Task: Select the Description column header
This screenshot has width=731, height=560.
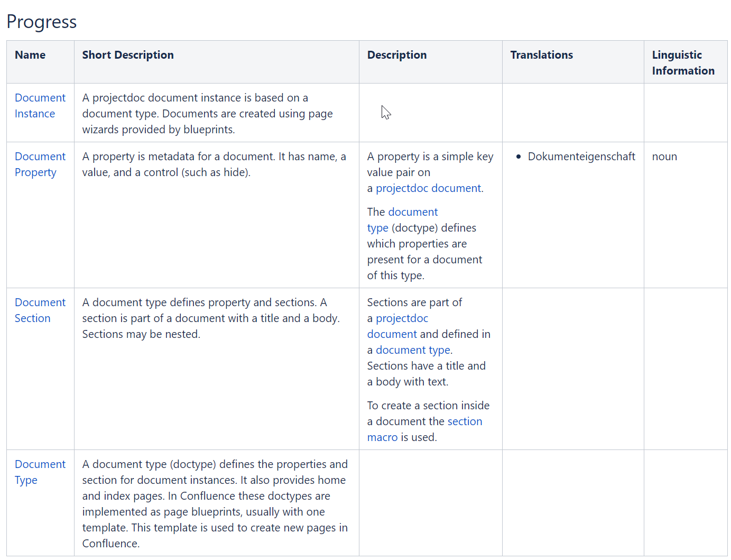Action: pyautogui.click(x=397, y=55)
